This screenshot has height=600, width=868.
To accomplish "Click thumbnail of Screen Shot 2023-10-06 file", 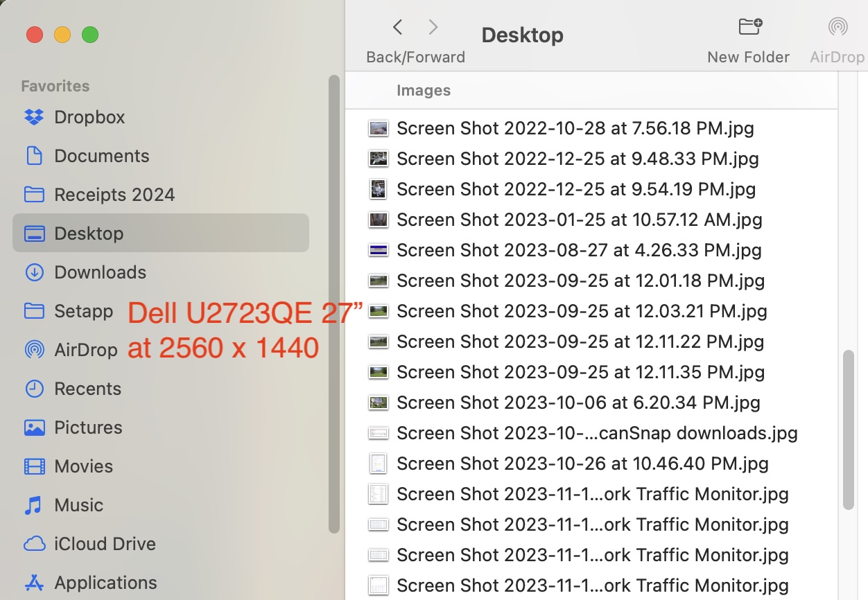I will pos(379,403).
